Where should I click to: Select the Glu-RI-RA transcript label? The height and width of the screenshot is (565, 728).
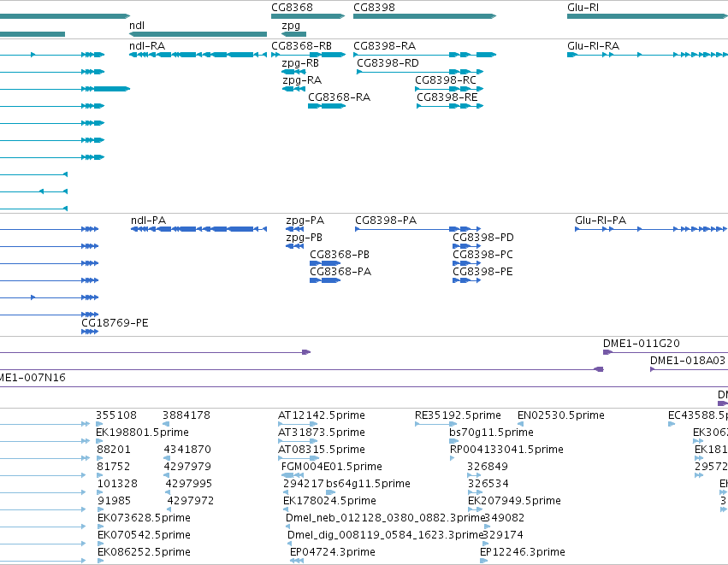pos(594,46)
